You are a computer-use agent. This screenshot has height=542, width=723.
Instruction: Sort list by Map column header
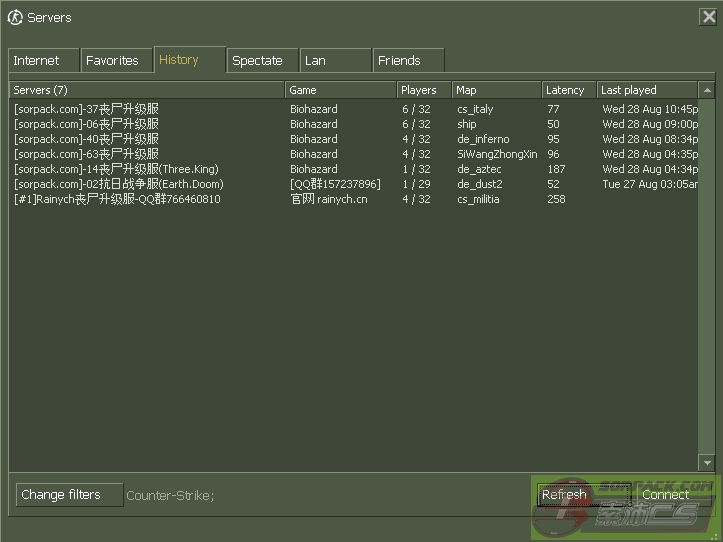[x=497, y=90]
